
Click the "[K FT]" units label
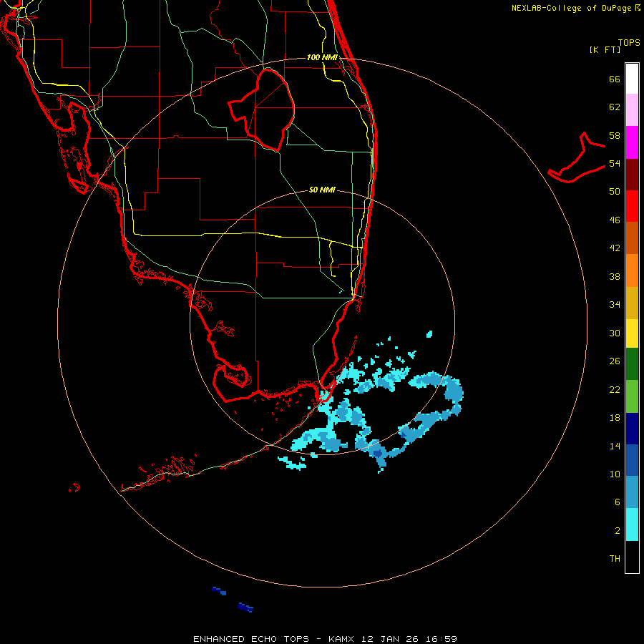[x=605, y=50]
